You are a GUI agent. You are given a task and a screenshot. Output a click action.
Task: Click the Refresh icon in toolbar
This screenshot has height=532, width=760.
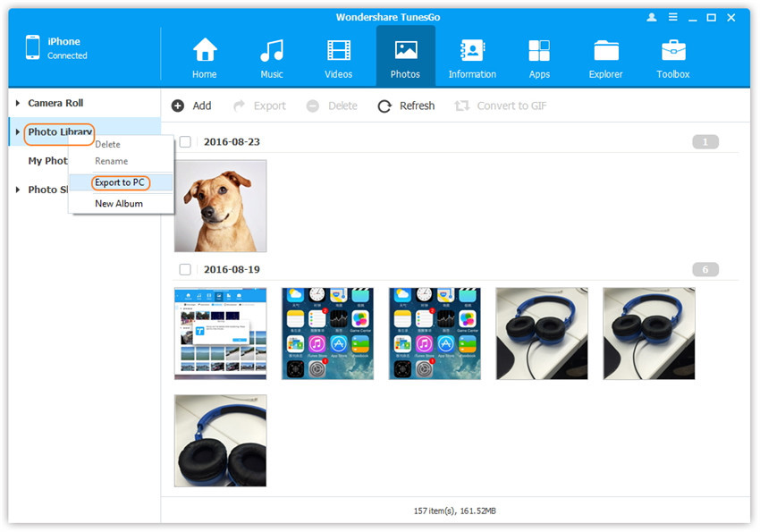click(x=384, y=106)
